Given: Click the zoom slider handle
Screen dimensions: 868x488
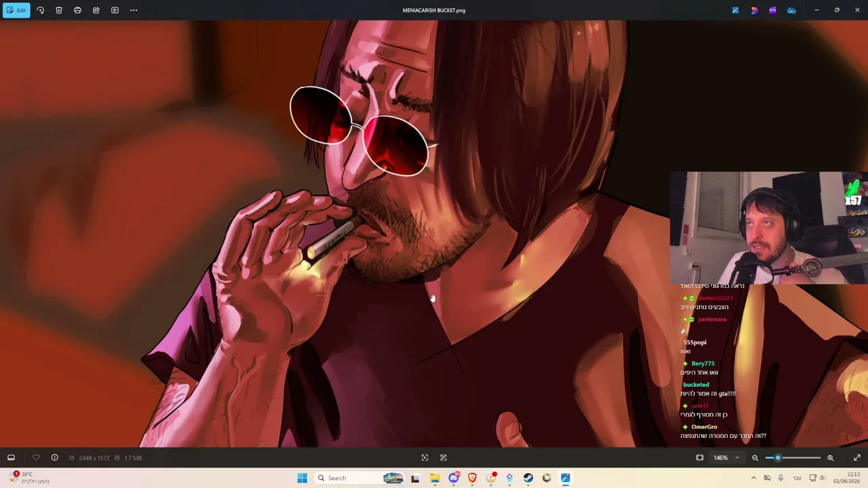Looking at the screenshot, I should pos(778,457).
